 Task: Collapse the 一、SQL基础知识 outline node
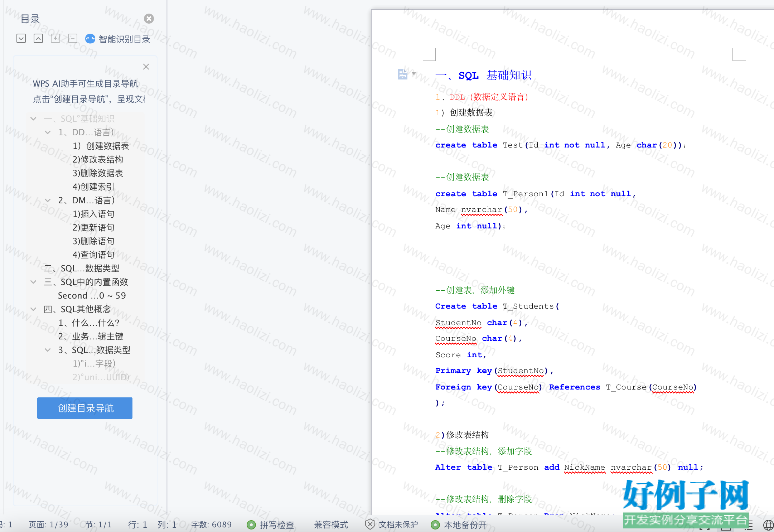click(x=33, y=119)
